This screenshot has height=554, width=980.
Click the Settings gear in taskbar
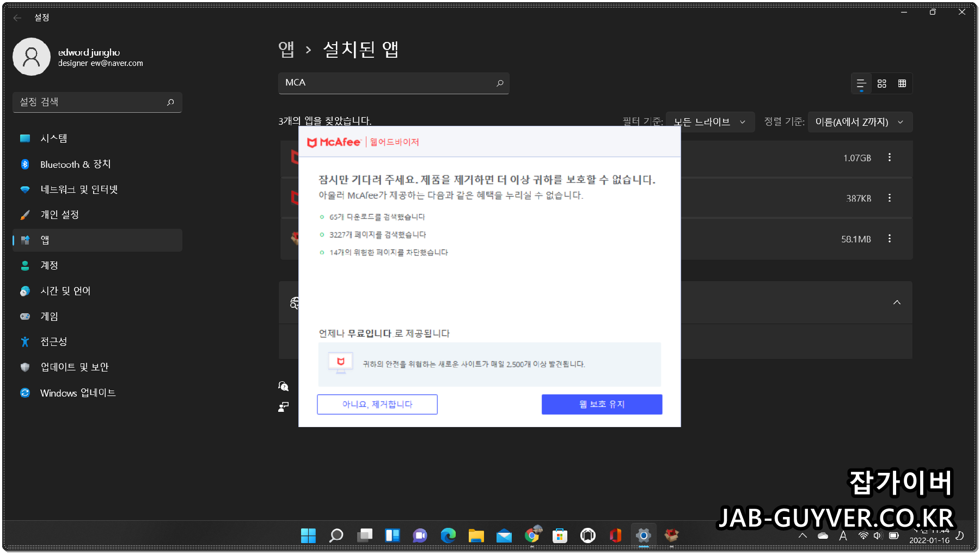644,535
